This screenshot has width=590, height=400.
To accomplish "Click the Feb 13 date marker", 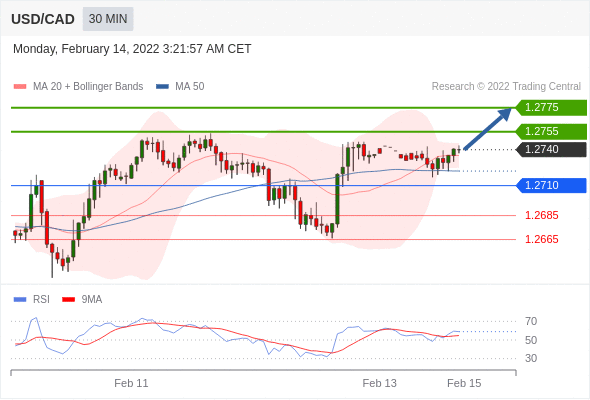I will click(x=379, y=383).
